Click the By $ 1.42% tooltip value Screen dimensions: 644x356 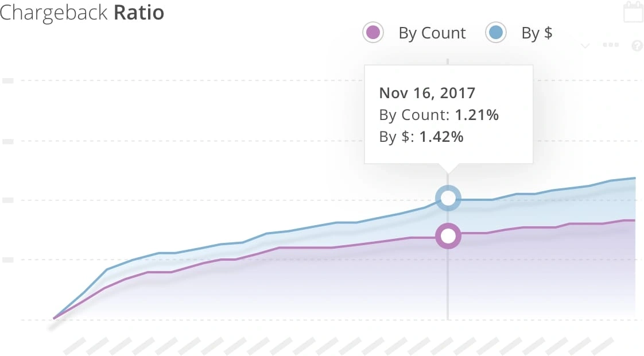click(441, 137)
